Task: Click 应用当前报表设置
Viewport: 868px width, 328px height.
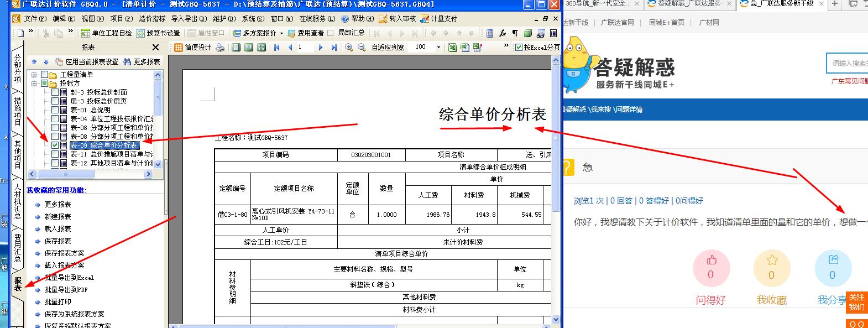Action: coord(88,62)
